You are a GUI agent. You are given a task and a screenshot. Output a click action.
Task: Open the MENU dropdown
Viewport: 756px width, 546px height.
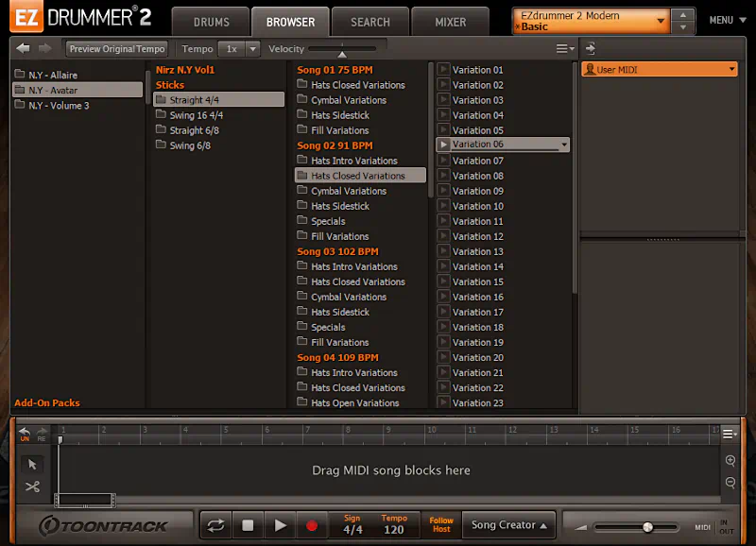tap(727, 20)
